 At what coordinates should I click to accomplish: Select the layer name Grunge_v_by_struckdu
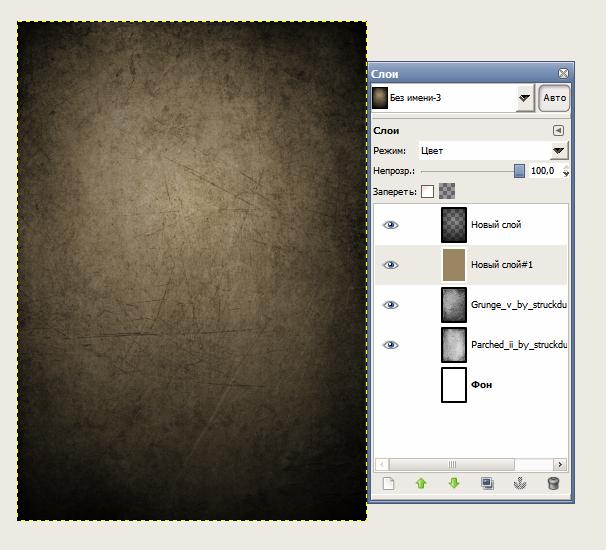[x=519, y=305]
